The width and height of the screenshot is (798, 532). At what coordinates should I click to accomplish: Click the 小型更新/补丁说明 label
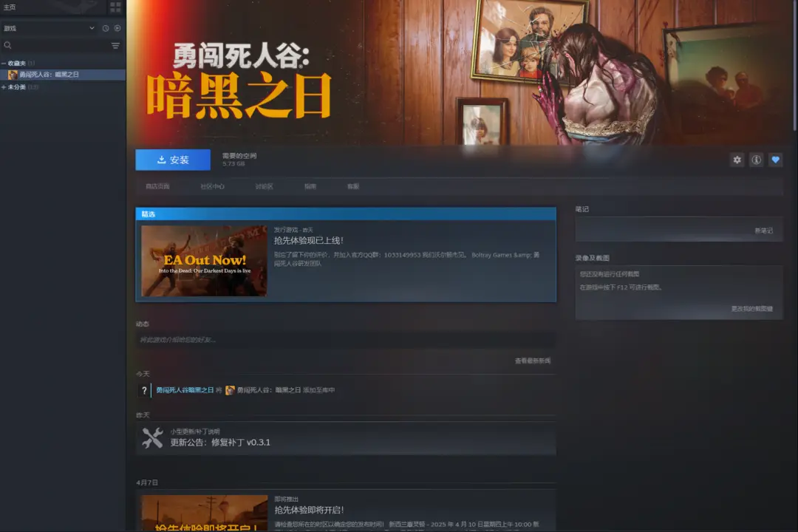point(195,432)
